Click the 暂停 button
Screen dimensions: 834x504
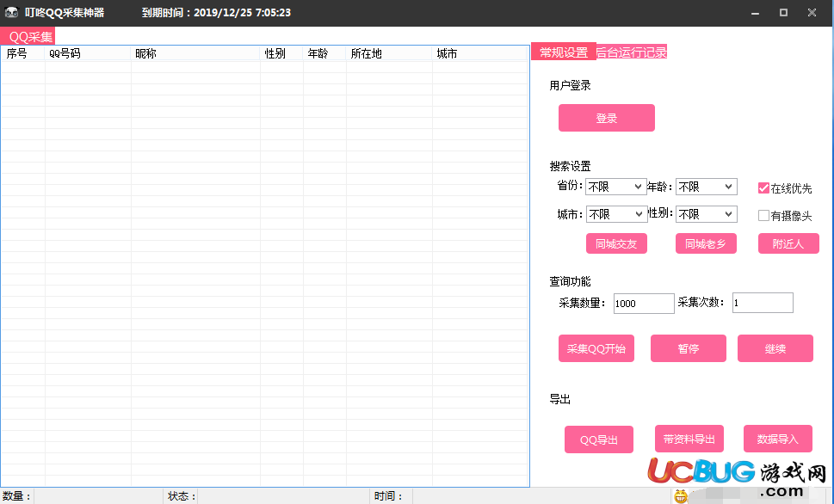coord(689,348)
